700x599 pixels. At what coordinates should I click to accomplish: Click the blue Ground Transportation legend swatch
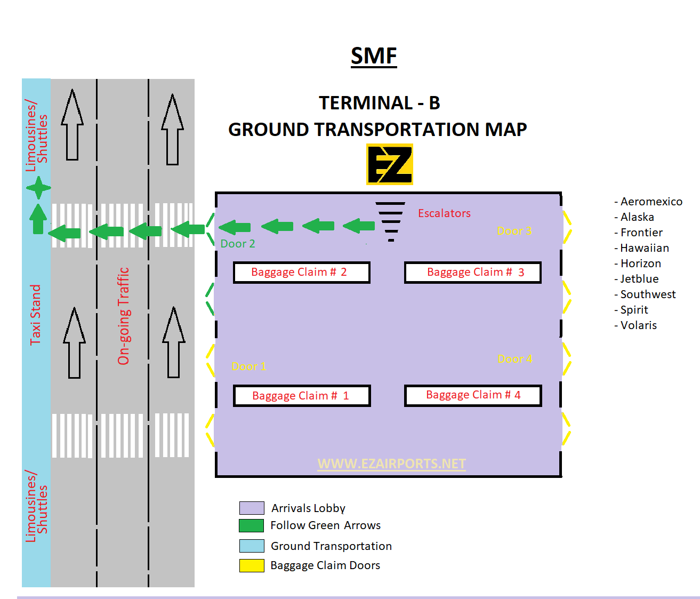coord(252,546)
